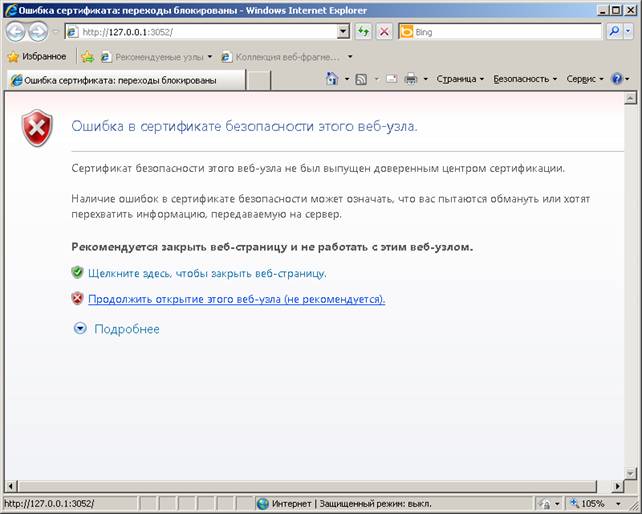Click the RSS feeds icon
The height and width of the screenshot is (514, 642).
361,79
